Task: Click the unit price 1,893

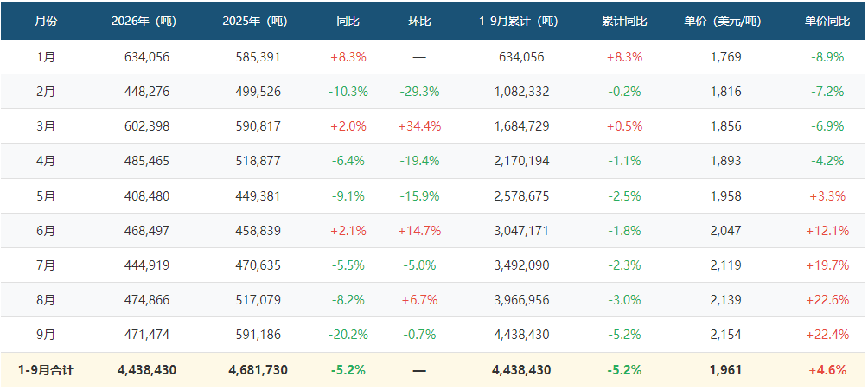Action: (x=725, y=161)
